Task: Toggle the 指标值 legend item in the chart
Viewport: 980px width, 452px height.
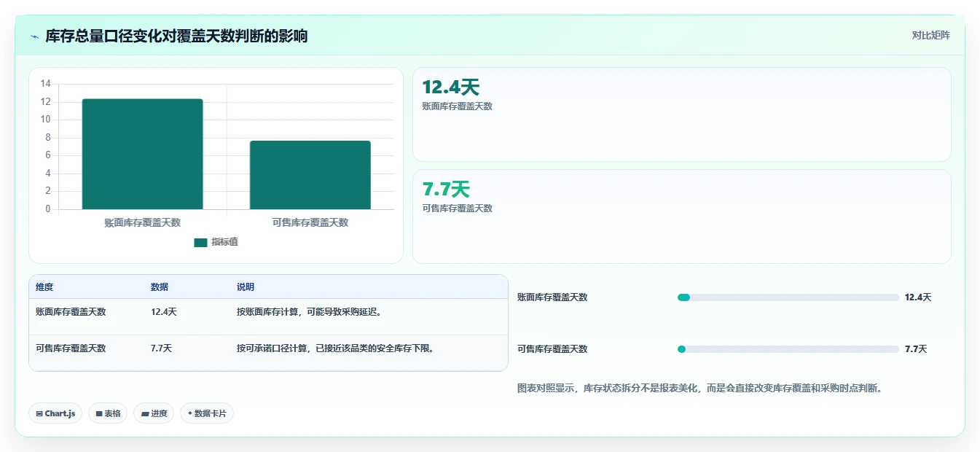Action: point(216,242)
